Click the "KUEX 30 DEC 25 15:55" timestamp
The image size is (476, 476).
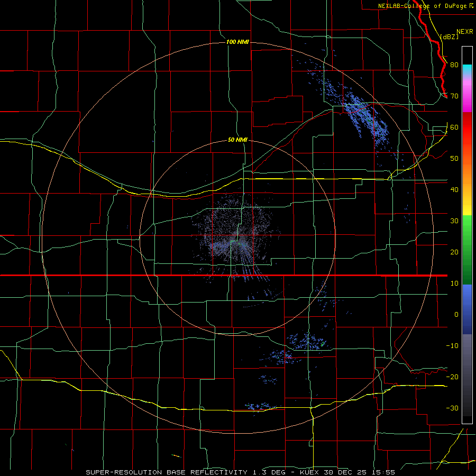click(347, 472)
